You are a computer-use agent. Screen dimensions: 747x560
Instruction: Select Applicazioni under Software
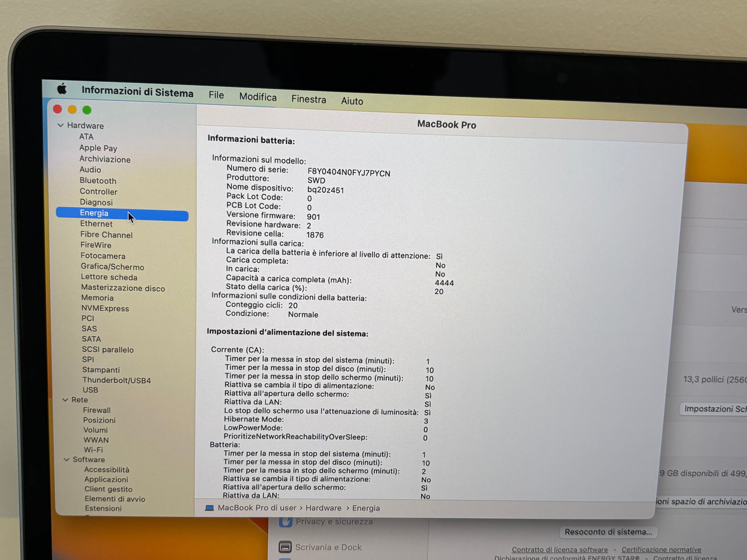(106, 479)
